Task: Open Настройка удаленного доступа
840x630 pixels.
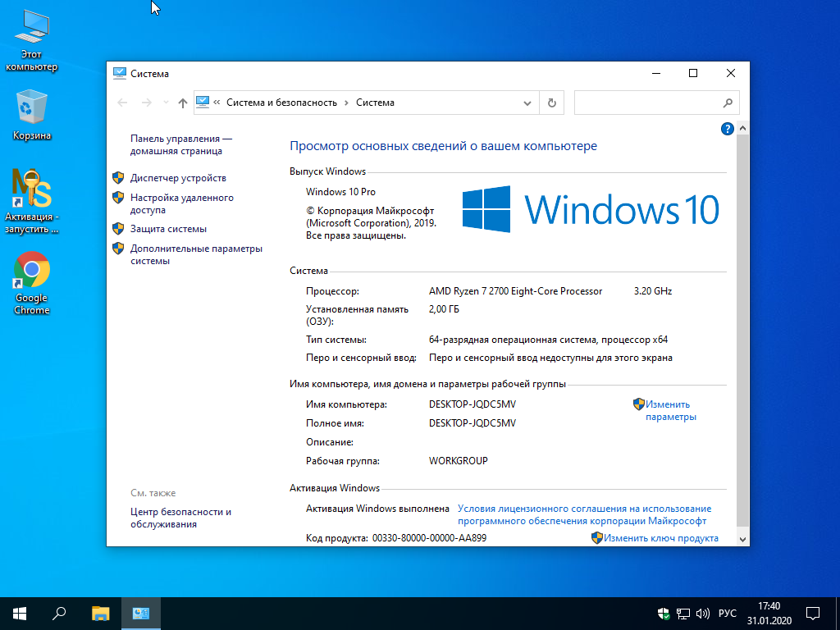Action: click(181, 203)
